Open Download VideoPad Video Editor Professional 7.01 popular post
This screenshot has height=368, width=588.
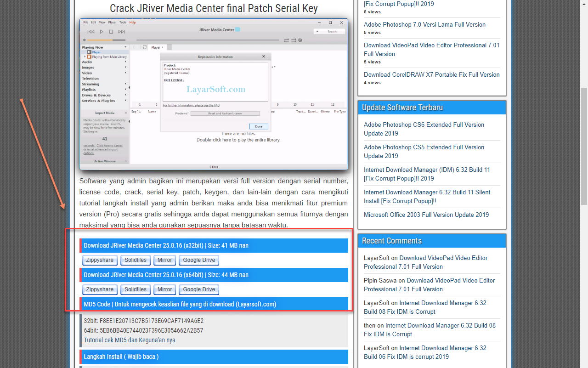click(432, 50)
